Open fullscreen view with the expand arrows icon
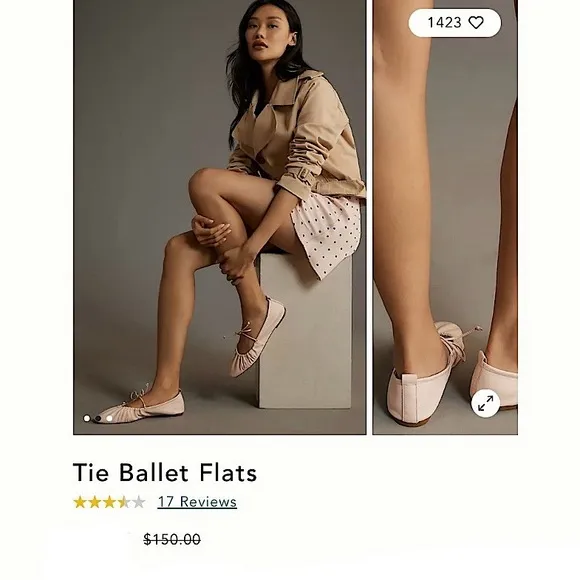The image size is (580, 580). [485, 403]
